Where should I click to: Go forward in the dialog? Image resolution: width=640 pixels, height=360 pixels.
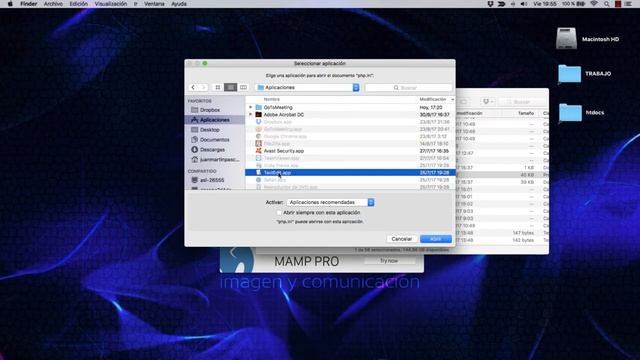click(x=203, y=87)
